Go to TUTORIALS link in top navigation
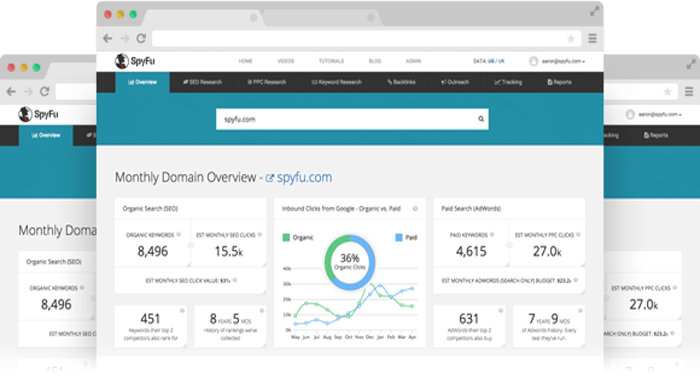 331,61
